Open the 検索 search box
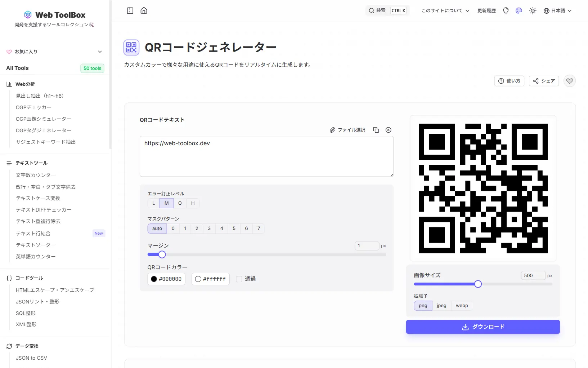Viewport: 588px width, 368px height. click(387, 10)
